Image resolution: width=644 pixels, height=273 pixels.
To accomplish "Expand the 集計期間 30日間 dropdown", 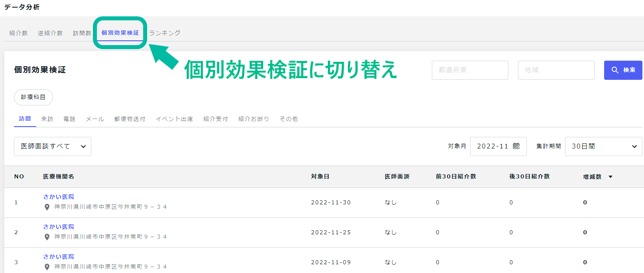I will 604,146.
